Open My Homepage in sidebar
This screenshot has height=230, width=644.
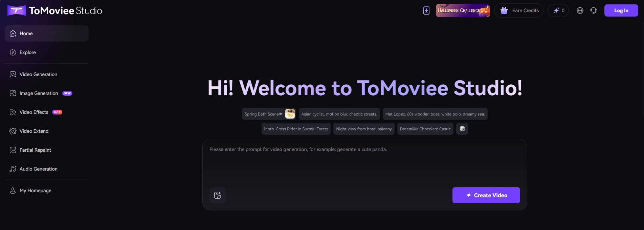(x=47, y=190)
